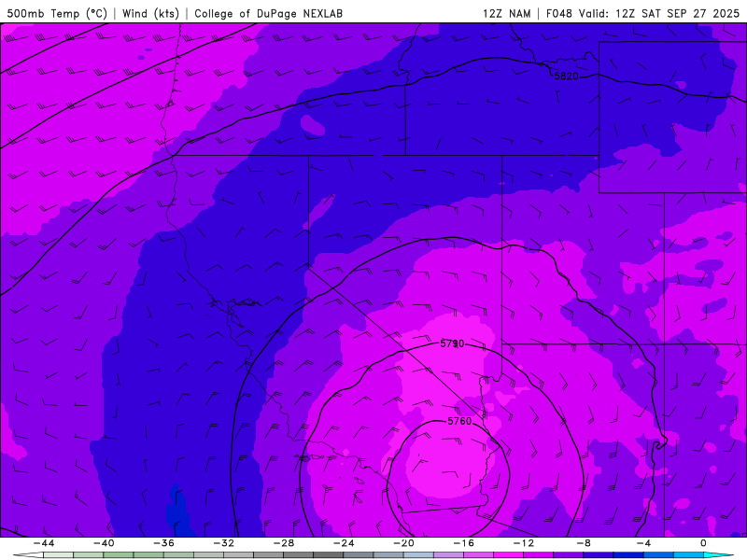Click the -36 colorbar tick label
The image size is (747, 560).
pos(164,543)
